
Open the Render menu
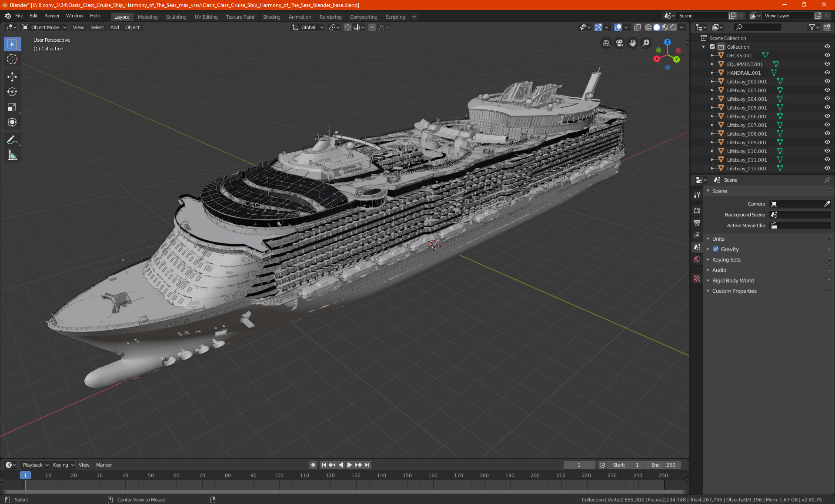(x=52, y=16)
